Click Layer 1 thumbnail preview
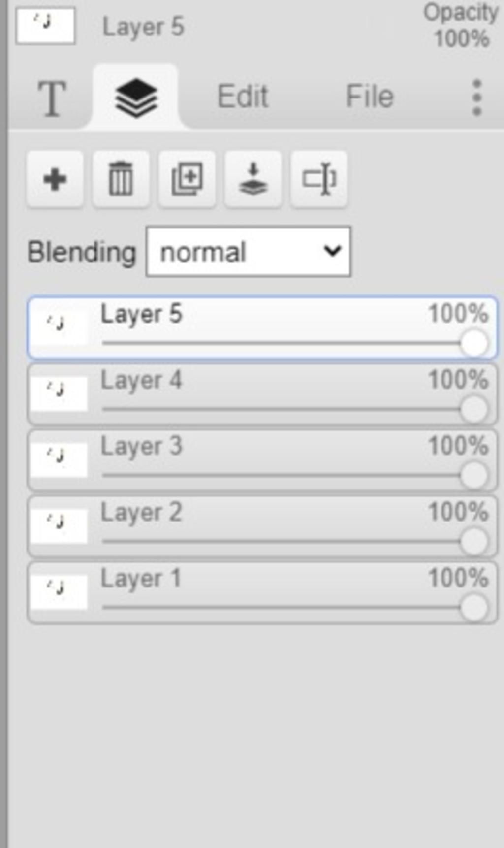 pyautogui.click(x=59, y=591)
